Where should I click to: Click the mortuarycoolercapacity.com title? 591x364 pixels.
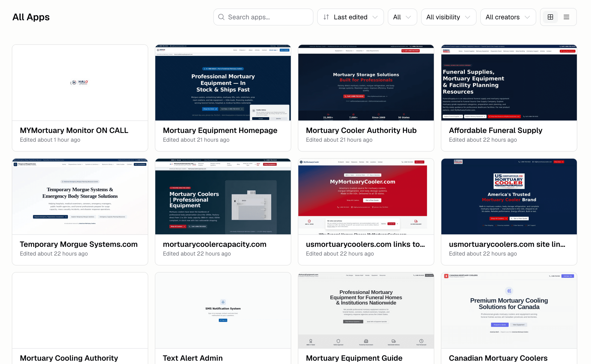point(215,244)
